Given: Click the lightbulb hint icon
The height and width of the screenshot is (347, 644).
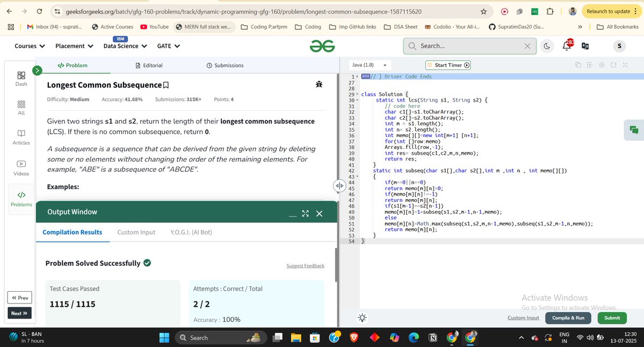Looking at the screenshot, I should point(362,318).
